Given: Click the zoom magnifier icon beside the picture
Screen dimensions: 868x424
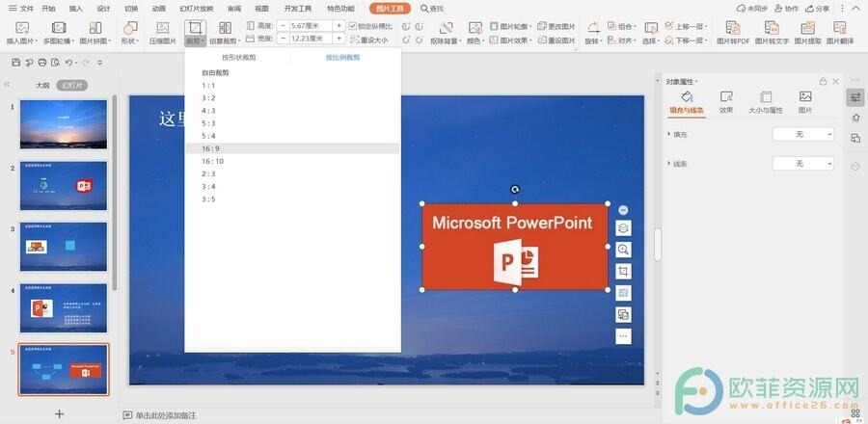Looking at the screenshot, I should (623, 250).
